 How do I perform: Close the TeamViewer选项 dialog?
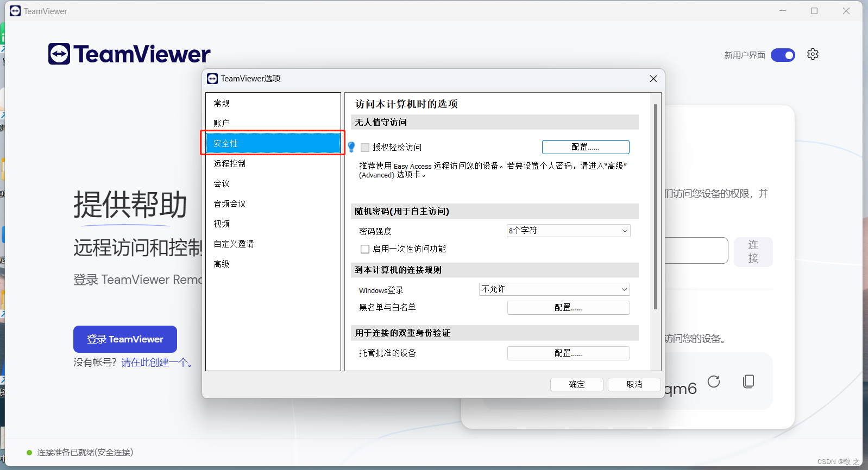tap(653, 79)
